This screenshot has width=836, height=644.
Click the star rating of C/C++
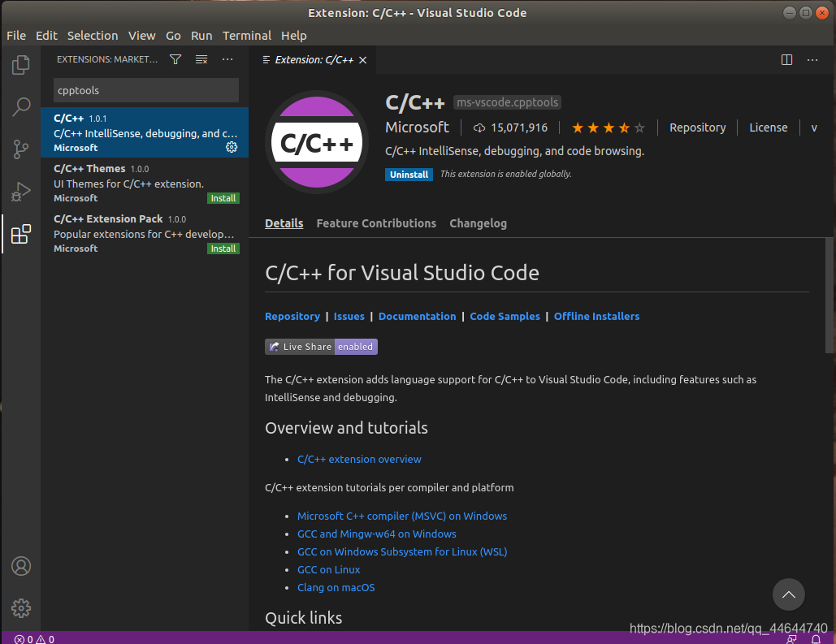coord(609,128)
